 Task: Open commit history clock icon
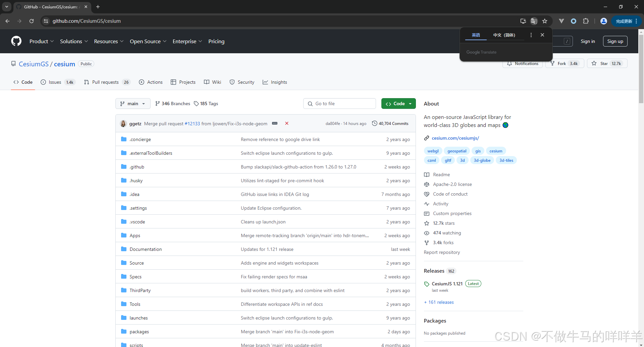(x=374, y=123)
